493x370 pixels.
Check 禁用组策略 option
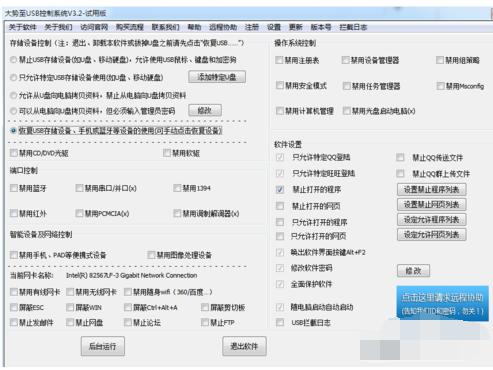pos(440,60)
